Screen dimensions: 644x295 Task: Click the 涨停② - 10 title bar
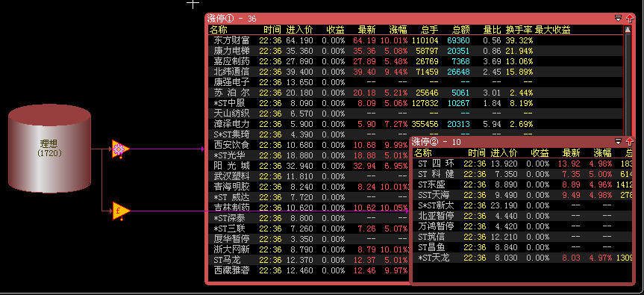(x=513, y=142)
